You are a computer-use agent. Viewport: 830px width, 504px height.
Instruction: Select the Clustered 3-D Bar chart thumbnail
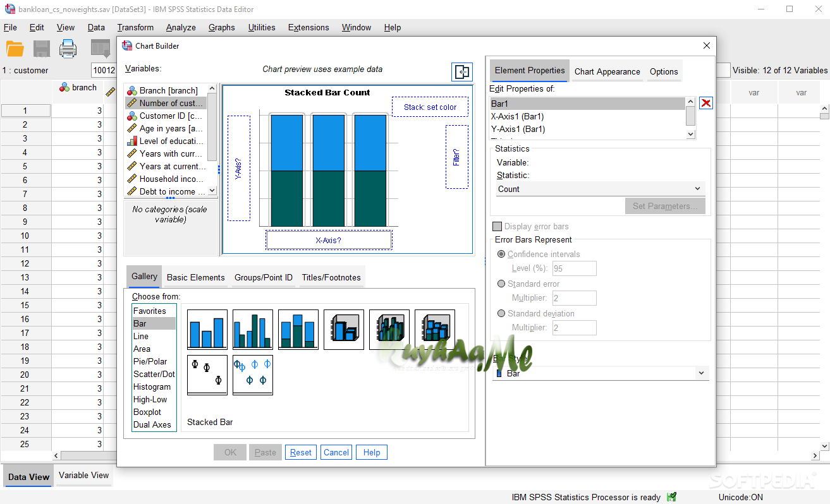tap(389, 330)
